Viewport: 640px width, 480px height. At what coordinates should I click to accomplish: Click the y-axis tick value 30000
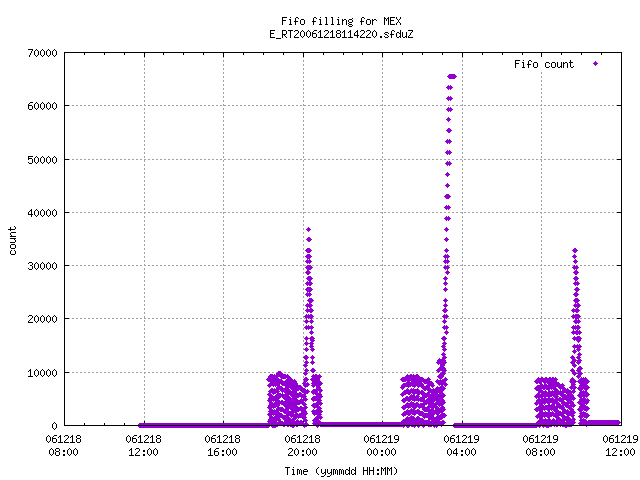42,266
